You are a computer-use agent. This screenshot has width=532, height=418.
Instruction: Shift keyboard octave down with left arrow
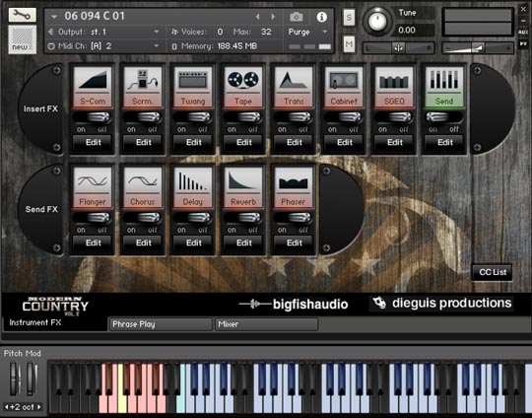tap(7, 406)
